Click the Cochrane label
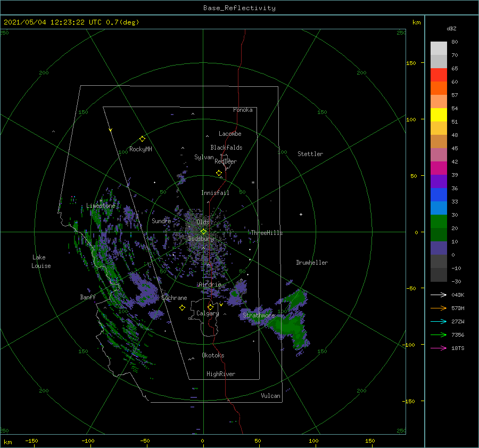This screenshot has height=448, width=479. 174,298
